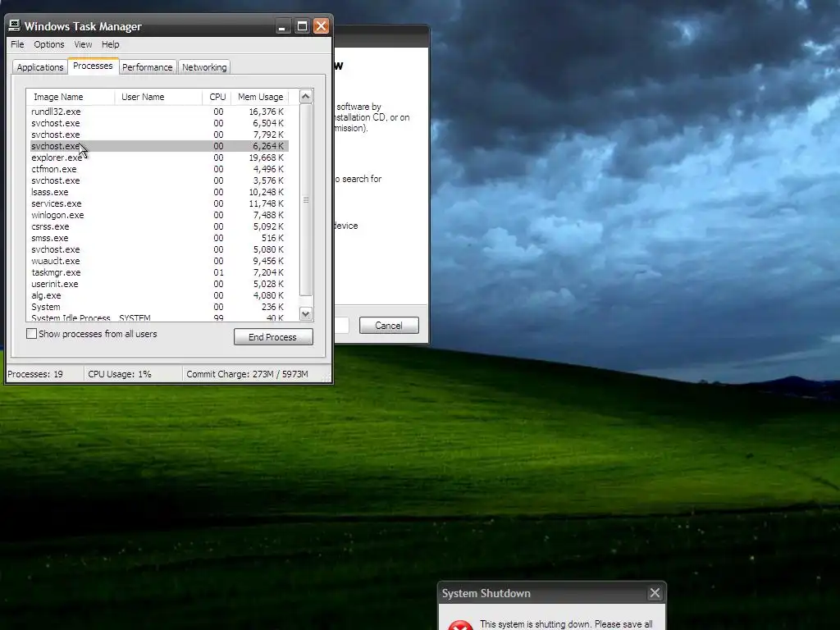Viewport: 840px width, 630px height.
Task: Select the wuauclt.exe process
Action: pos(159,261)
